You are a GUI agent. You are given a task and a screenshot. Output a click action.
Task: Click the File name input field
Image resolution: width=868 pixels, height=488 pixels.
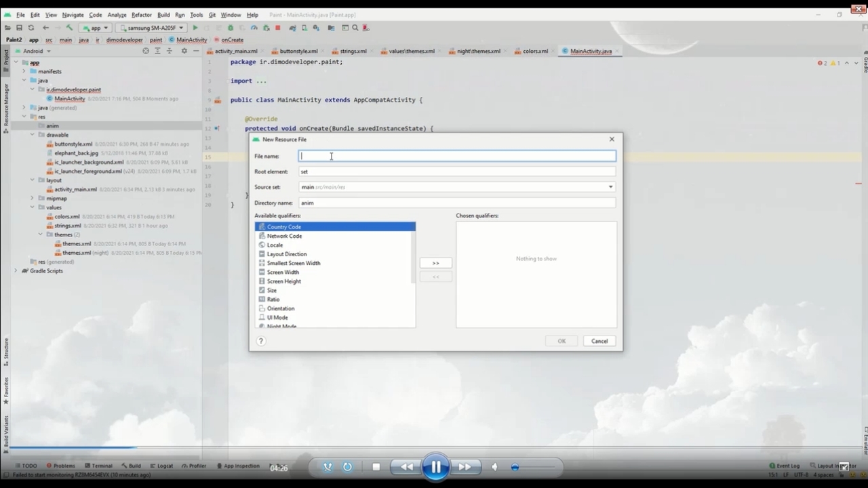pyautogui.click(x=458, y=156)
